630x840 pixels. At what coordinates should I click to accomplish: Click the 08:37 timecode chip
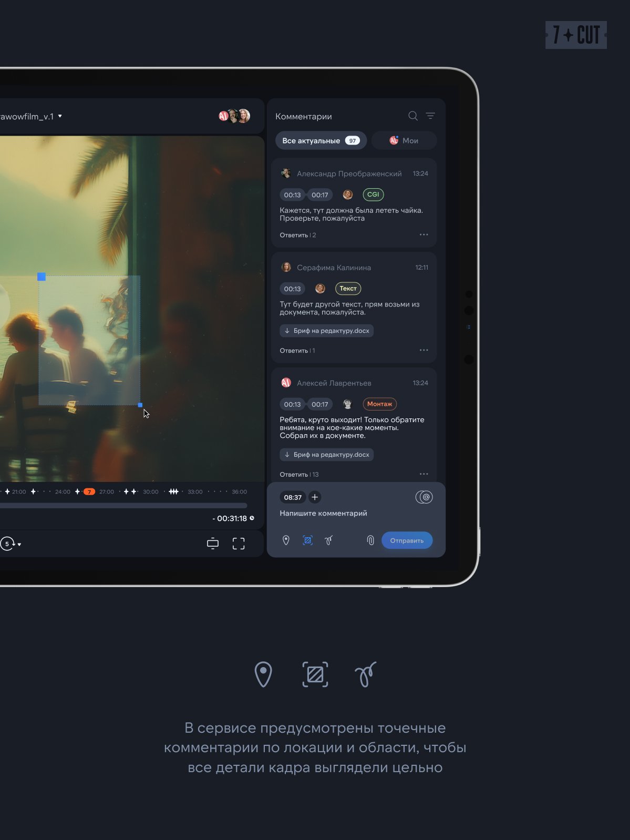pos(293,497)
